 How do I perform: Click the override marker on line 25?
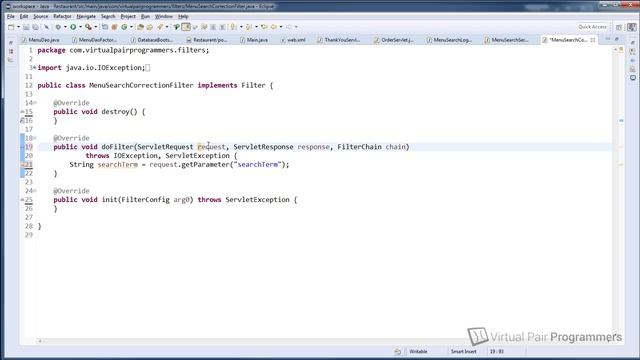click(x=22, y=200)
